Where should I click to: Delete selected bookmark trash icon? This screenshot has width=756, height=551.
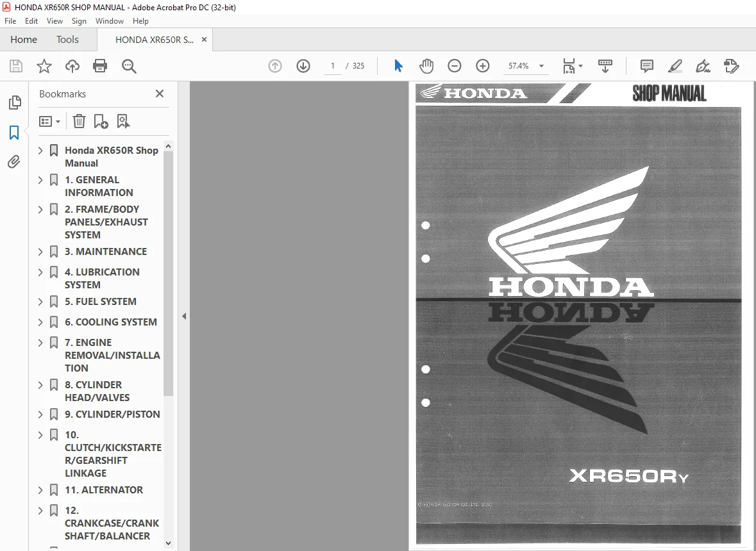(79, 121)
